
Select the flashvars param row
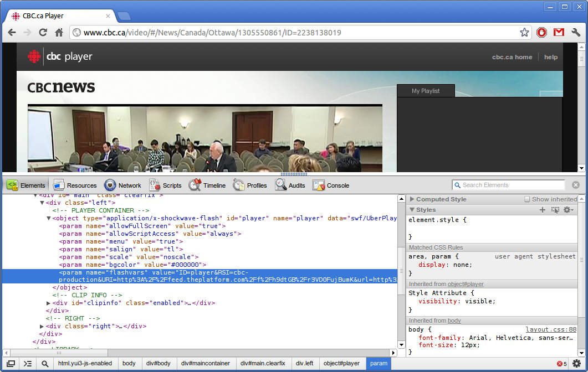(200, 276)
